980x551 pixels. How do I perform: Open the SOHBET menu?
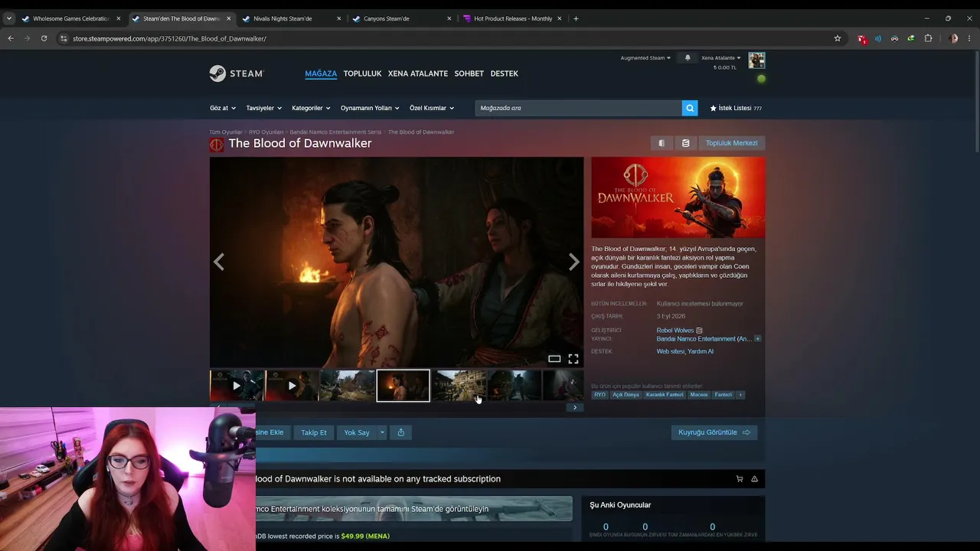[x=469, y=73]
